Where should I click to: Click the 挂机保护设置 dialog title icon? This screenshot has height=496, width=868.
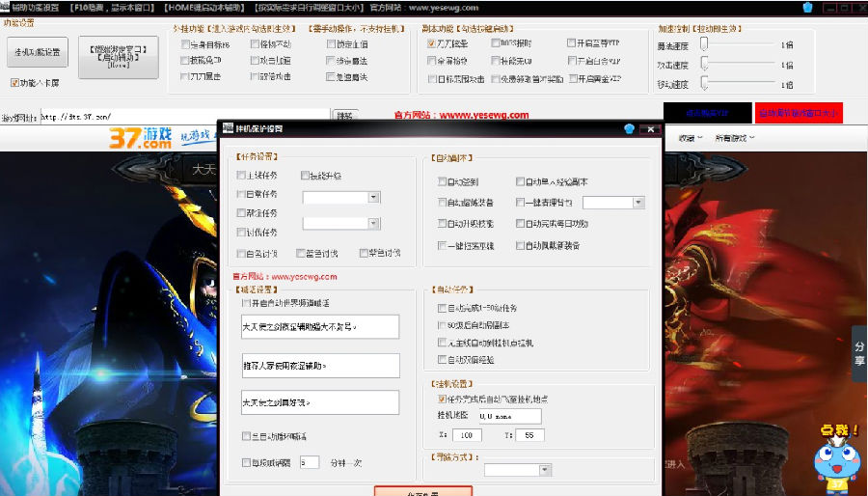(228, 128)
